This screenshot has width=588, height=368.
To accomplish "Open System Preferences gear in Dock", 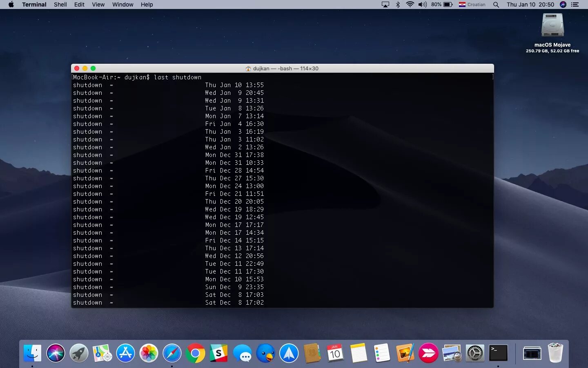I will [475, 353].
